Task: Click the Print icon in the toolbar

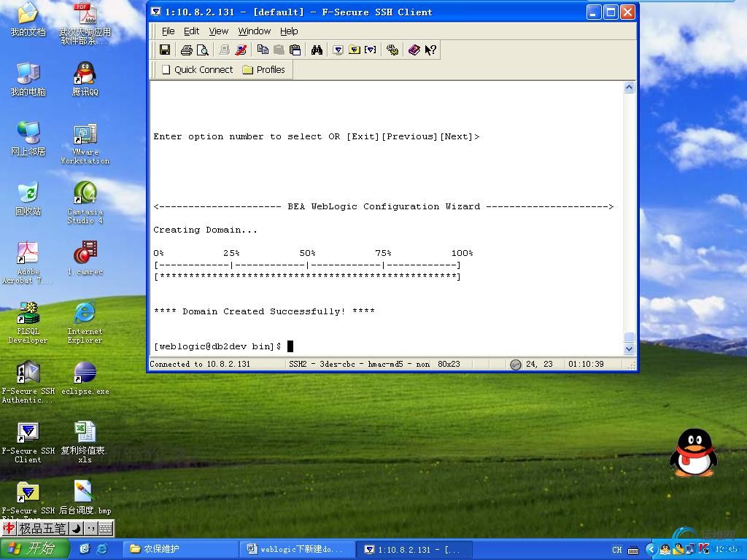Action: 186,50
